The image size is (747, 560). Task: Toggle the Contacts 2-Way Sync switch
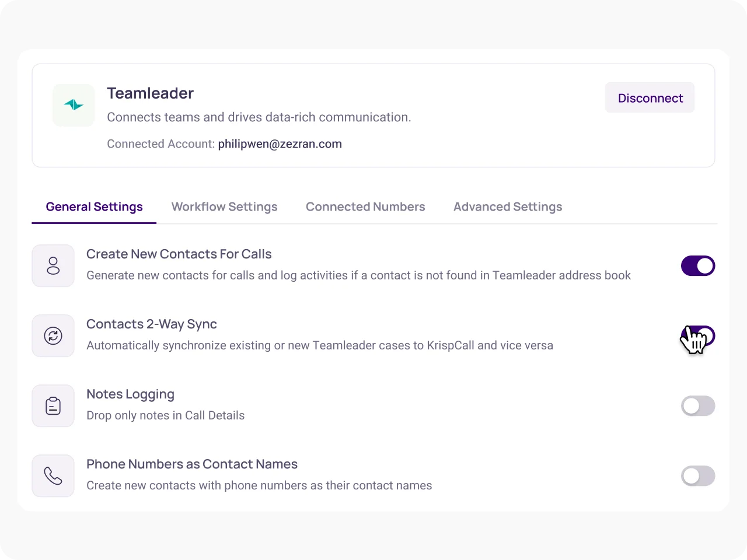pos(698,336)
